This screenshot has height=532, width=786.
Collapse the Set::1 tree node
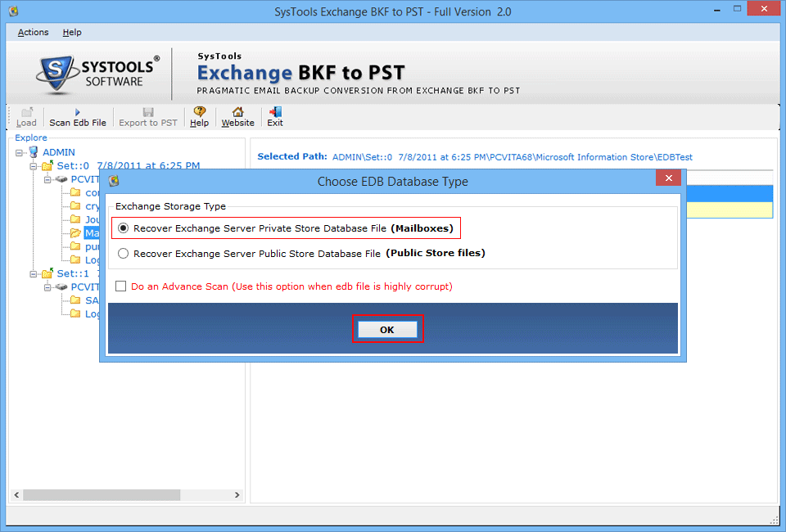33,273
